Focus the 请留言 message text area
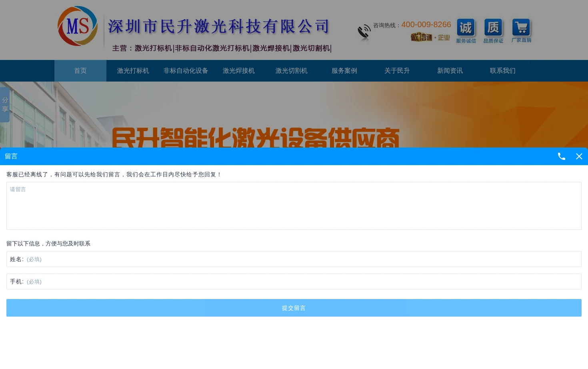 tap(294, 206)
